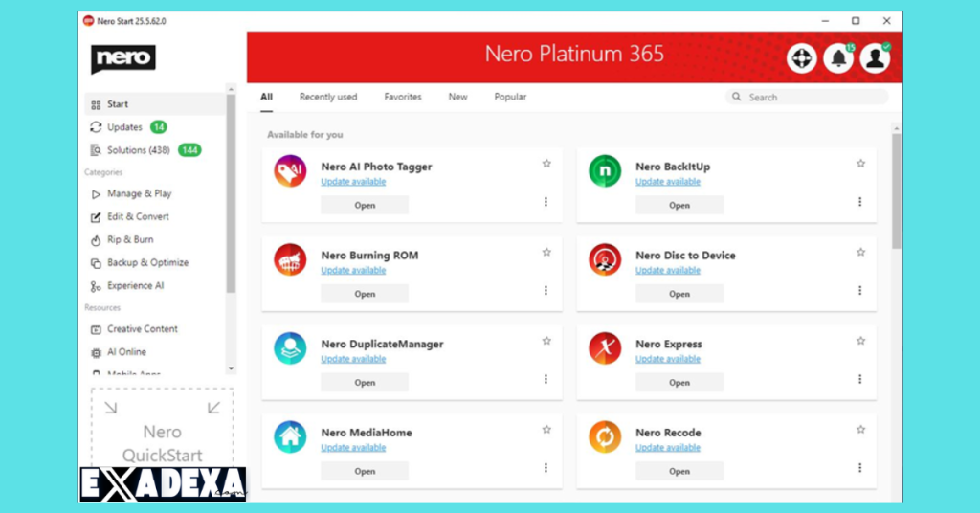Open Nero Recode with Open button

pos(679,471)
